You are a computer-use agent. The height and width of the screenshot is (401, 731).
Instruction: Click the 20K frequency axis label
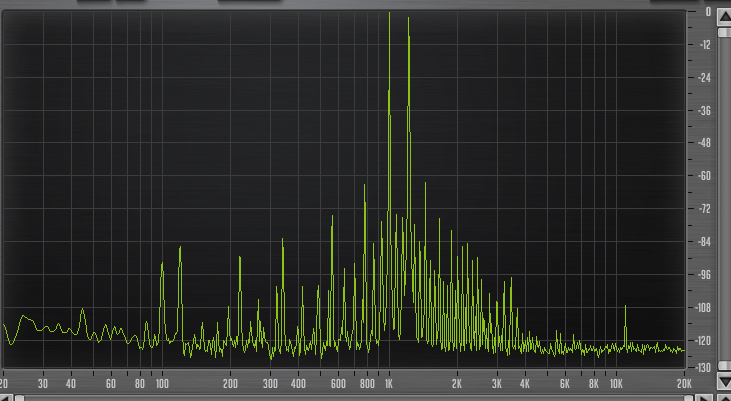pos(684,384)
